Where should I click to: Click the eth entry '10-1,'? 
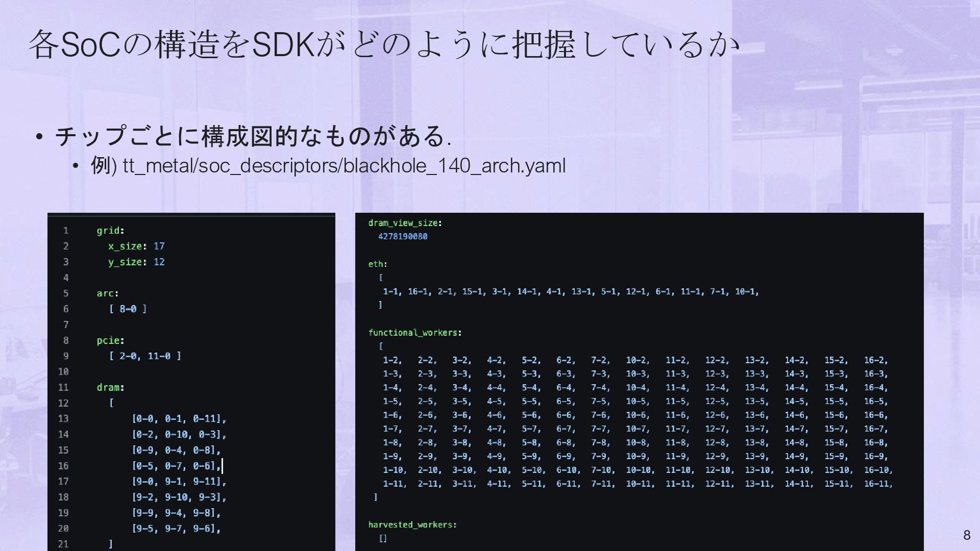click(x=747, y=292)
